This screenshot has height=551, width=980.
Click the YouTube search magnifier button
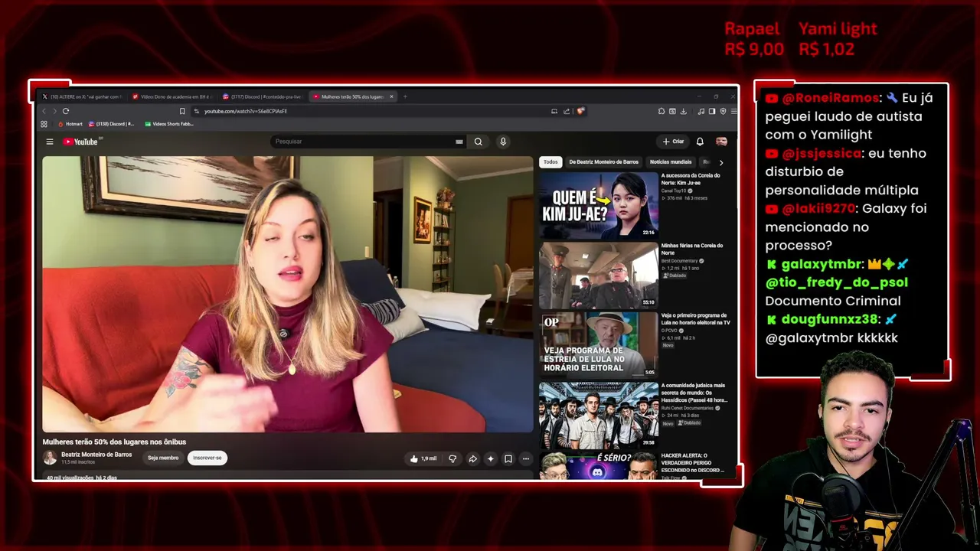478,142
